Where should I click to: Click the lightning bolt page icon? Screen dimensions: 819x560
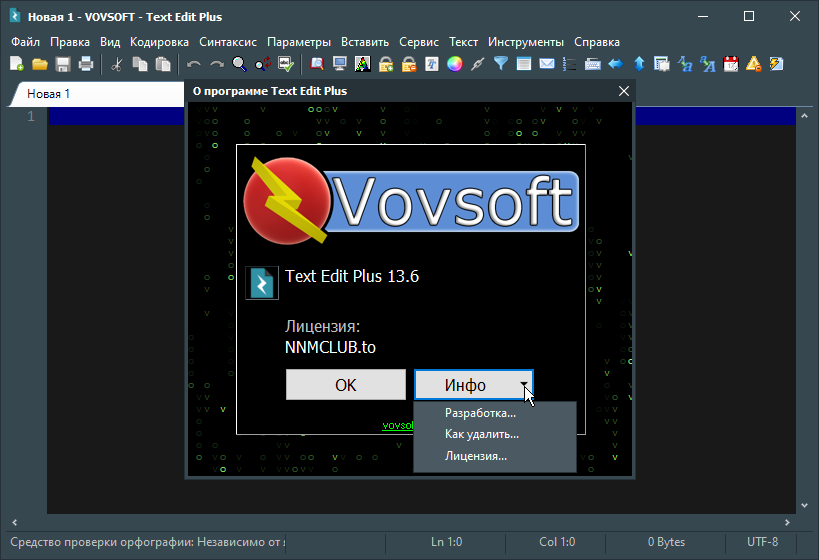(777, 64)
